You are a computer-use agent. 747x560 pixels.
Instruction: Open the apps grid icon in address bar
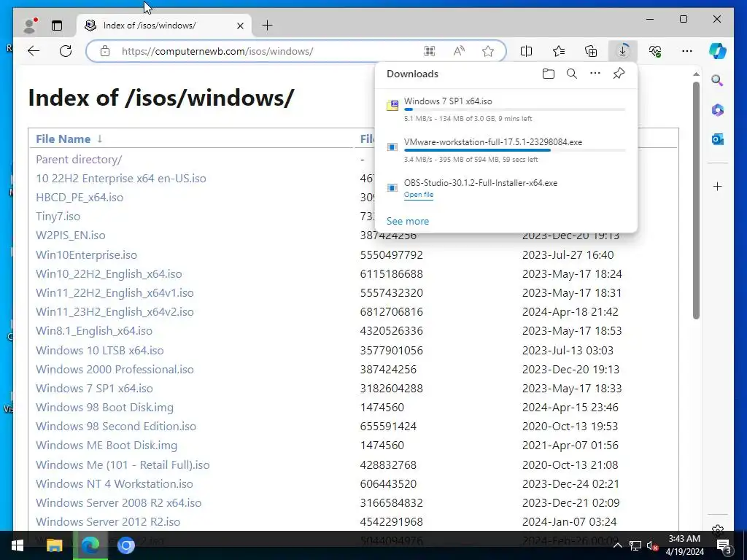pyautogui.click(x=429, y=51)
